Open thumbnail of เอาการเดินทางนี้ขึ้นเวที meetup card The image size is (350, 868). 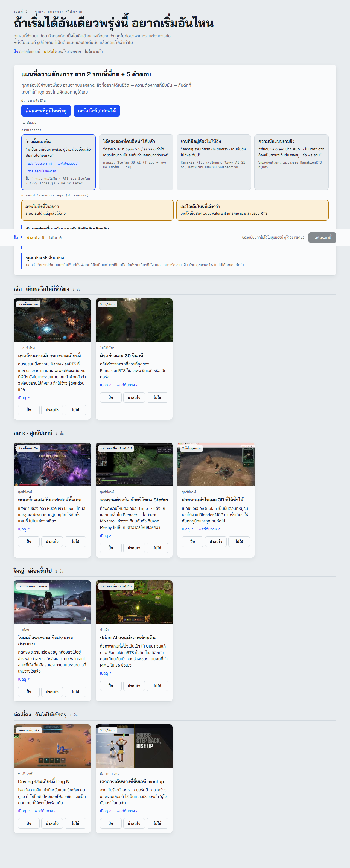134,746
